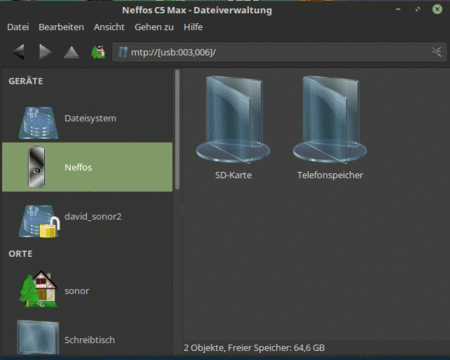Select the Neffos phone device icon
Image resolution: width=450 pixels, height=360 pixels.
pyautogui.click(x=37, y=167)
